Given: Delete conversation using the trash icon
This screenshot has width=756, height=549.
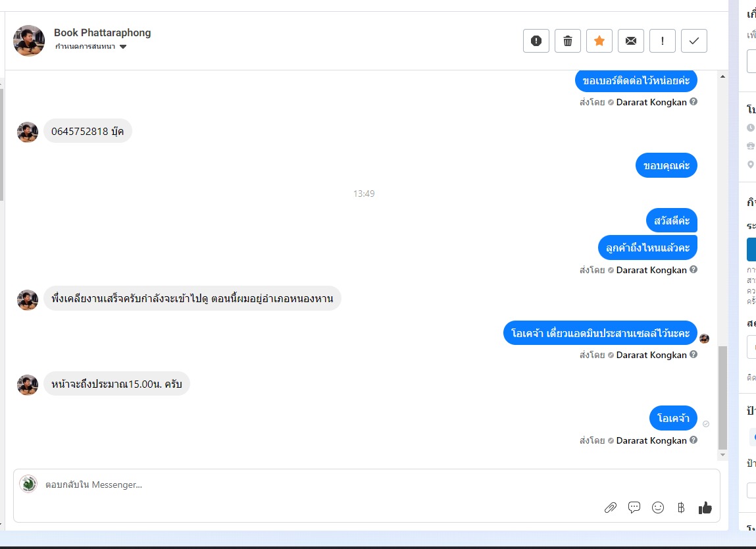Looking at the screenshot, I should pyautogui.click(x=567, y=41).
